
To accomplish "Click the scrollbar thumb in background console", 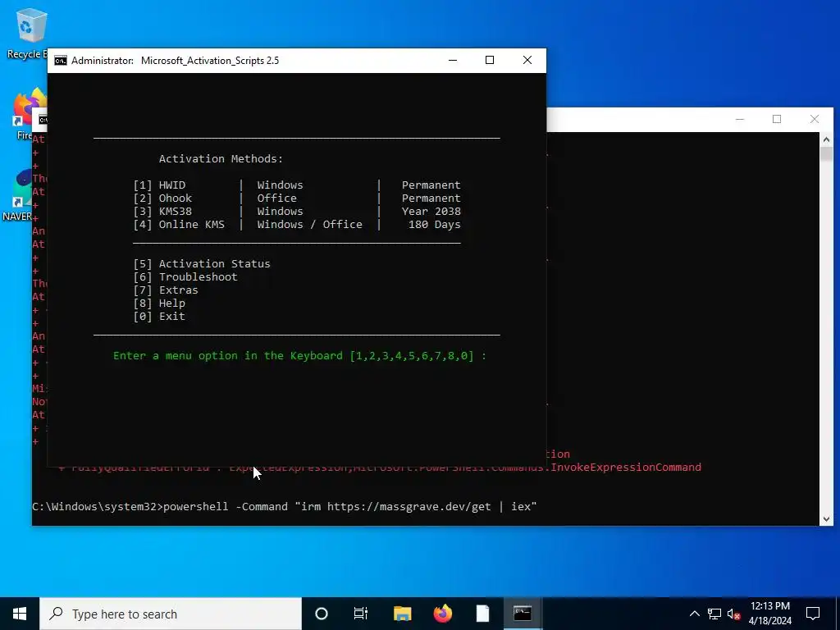I will pos(826,153).
